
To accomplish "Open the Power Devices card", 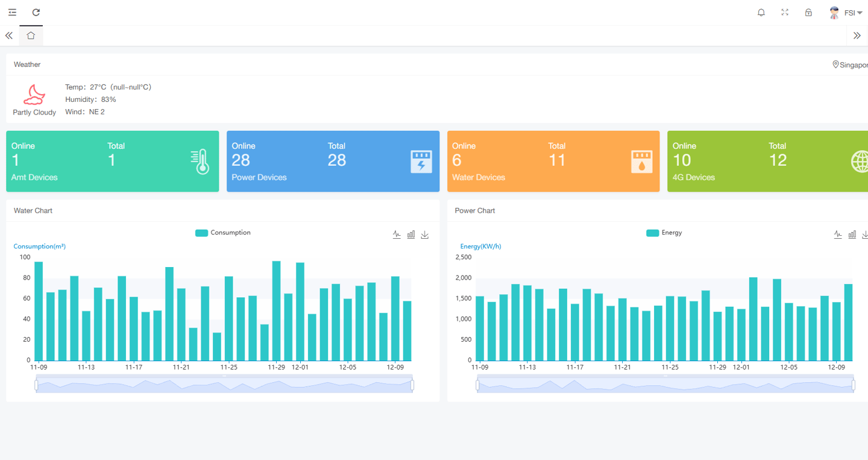I will point(333,162).
